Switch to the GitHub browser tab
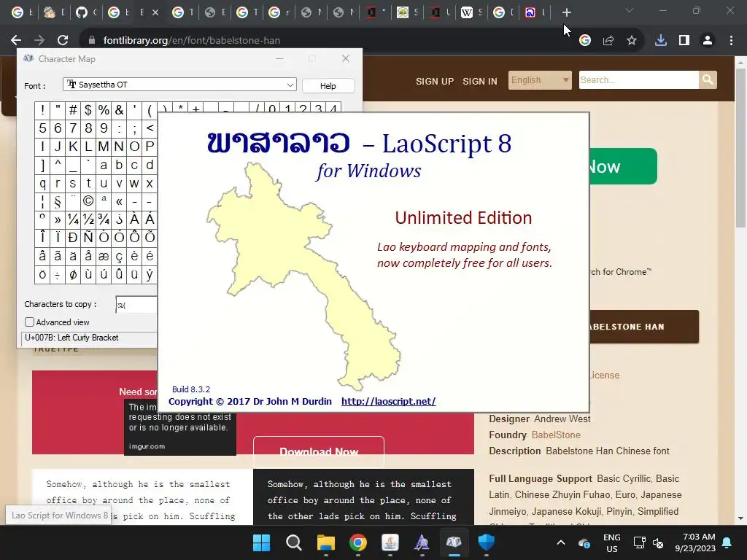 point(82,12)
